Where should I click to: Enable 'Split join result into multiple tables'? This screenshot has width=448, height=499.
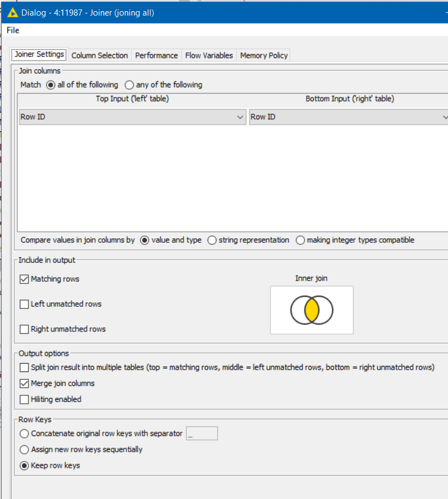tap(24, 368)
